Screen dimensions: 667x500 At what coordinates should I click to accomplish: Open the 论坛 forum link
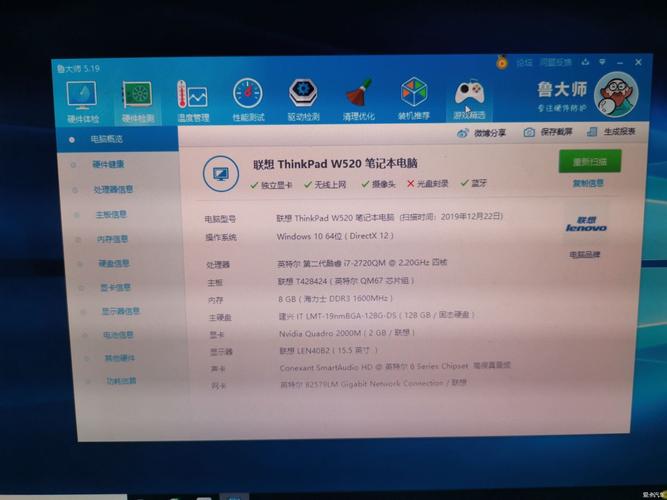click(524, 63)
